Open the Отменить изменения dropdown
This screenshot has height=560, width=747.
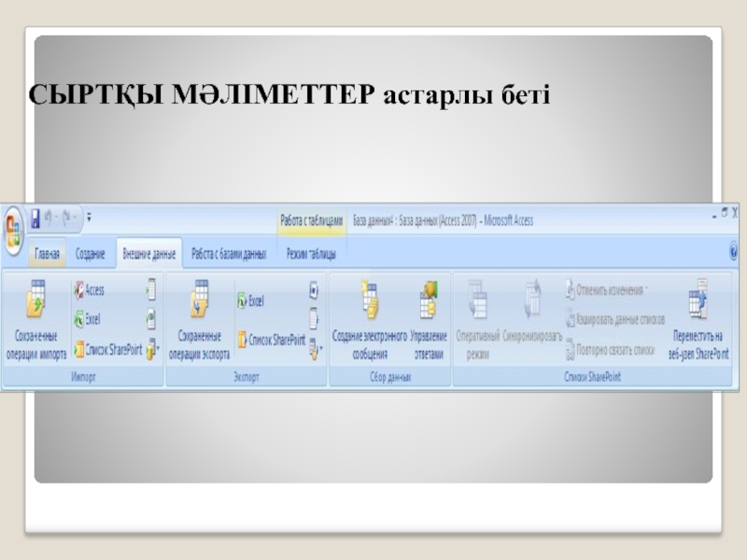[608, 290]
